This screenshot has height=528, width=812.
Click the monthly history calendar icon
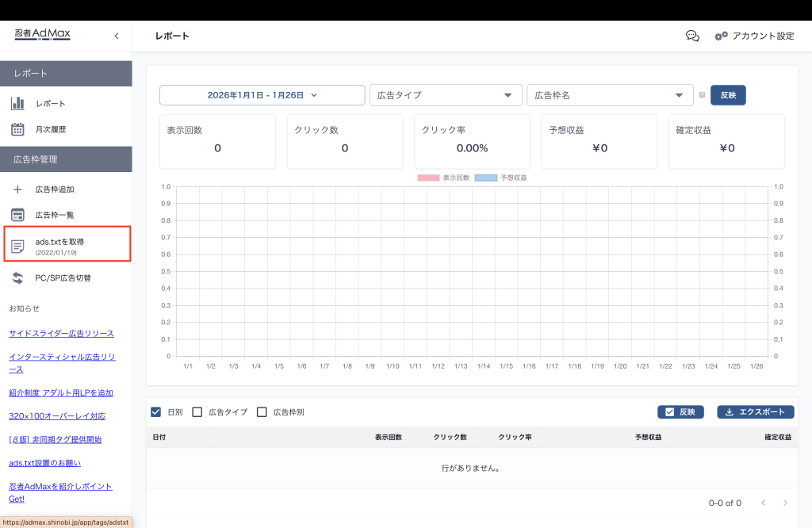[17, 129]
